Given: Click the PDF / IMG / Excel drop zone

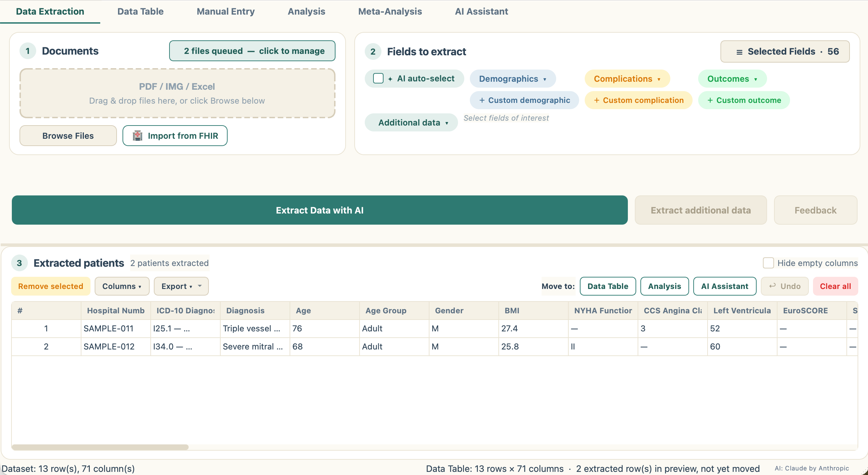Looking at the screenshot, I should (177, 93).
